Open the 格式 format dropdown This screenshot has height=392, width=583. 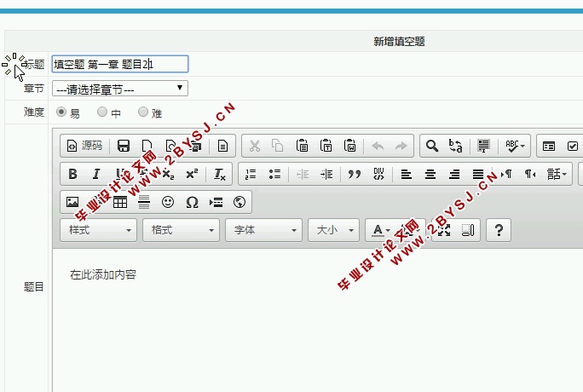coord(181,230)
